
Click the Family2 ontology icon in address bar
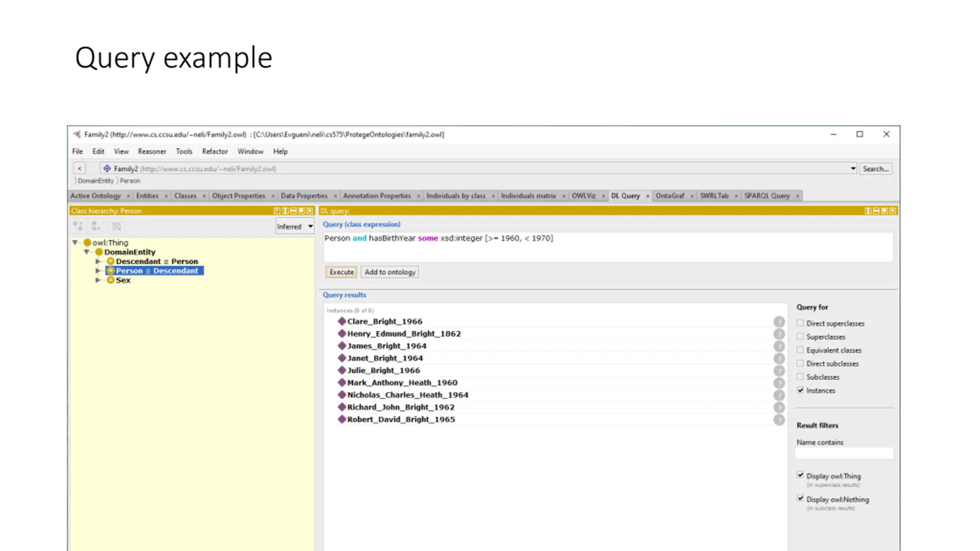click(107, 168)
